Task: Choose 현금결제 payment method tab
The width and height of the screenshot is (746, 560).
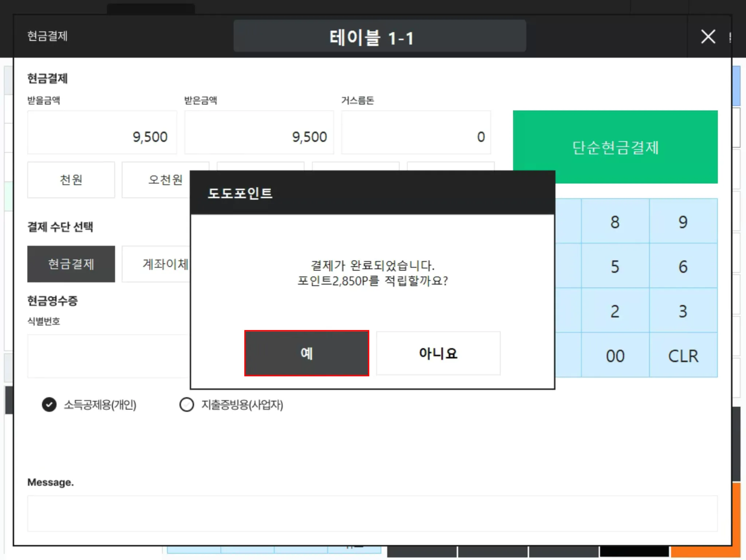Action: pyautogui.click(x=71, y=264)
